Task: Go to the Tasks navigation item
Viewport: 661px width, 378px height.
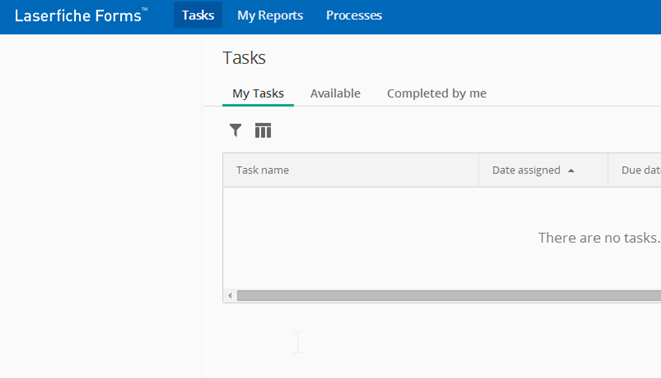Action: 198,16
